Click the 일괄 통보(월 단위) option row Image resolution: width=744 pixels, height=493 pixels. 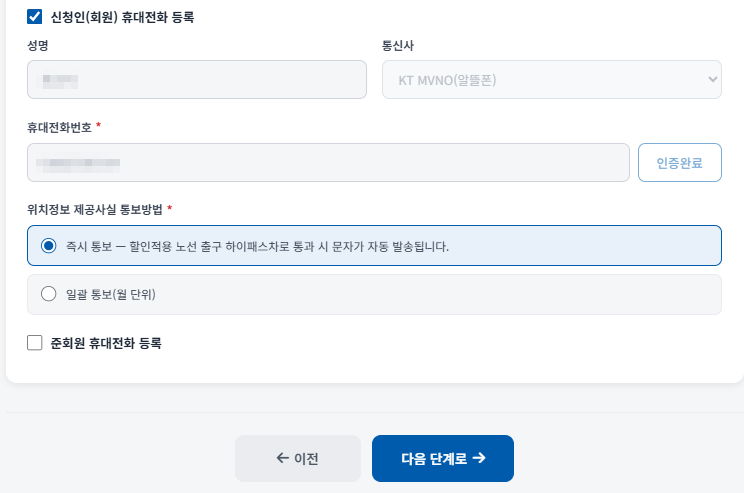(374, 294)
